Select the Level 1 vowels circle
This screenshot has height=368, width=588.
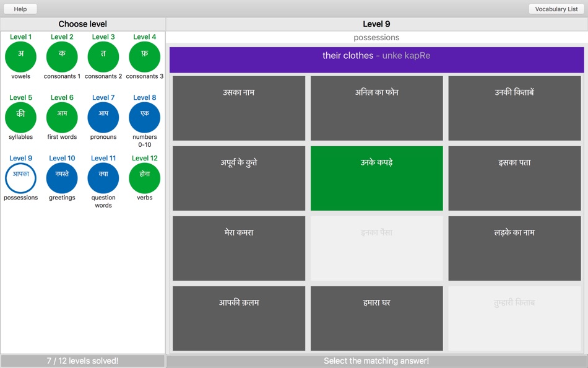(x=20, y=57)
